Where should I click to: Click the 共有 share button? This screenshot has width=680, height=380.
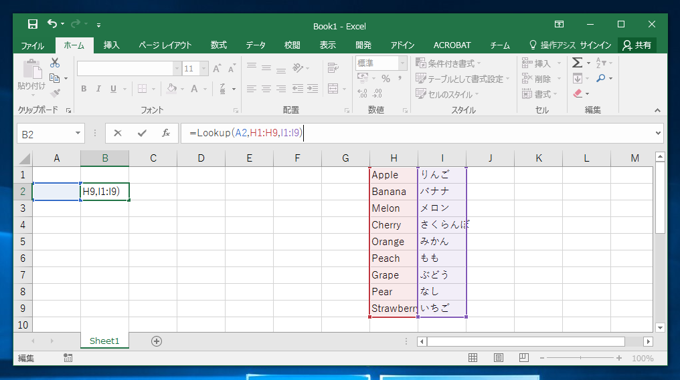(x=637, y=45)
